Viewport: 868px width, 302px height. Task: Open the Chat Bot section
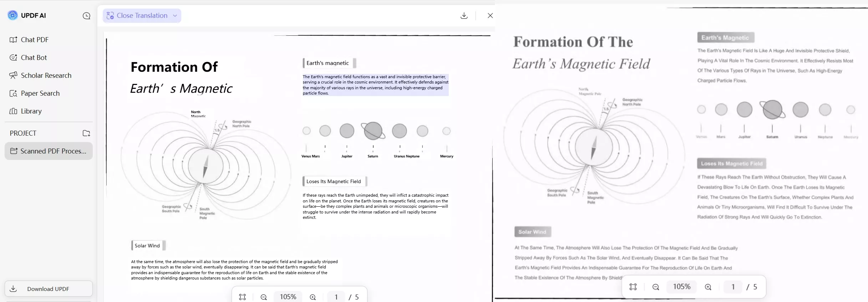coord(29,57)
